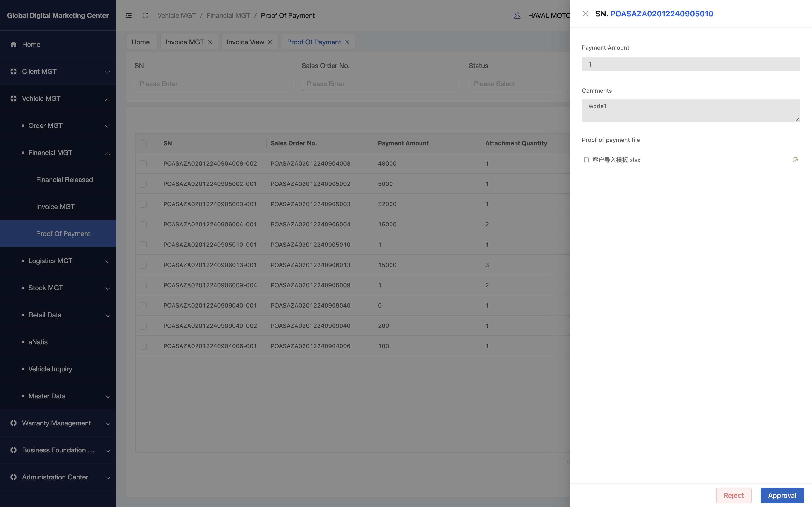The image size is (812, 507).
Task: Click the Home sidebar icon
Action: tap(14, 45)
